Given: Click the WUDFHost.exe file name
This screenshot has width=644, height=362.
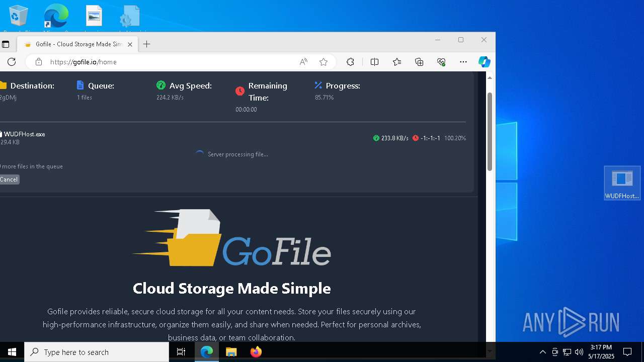Looking at the screenshot, I should pyautogui.click(x=24, y=134).
